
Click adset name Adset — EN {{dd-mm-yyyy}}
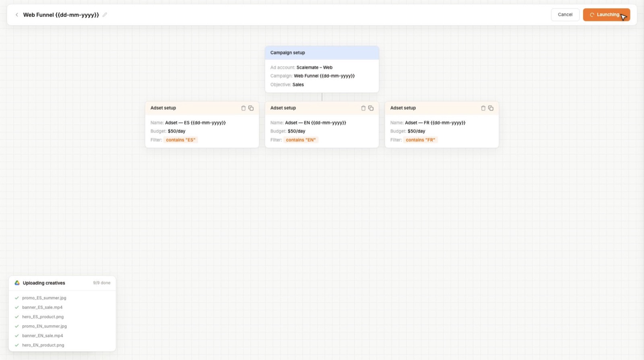tap(316, 123)
